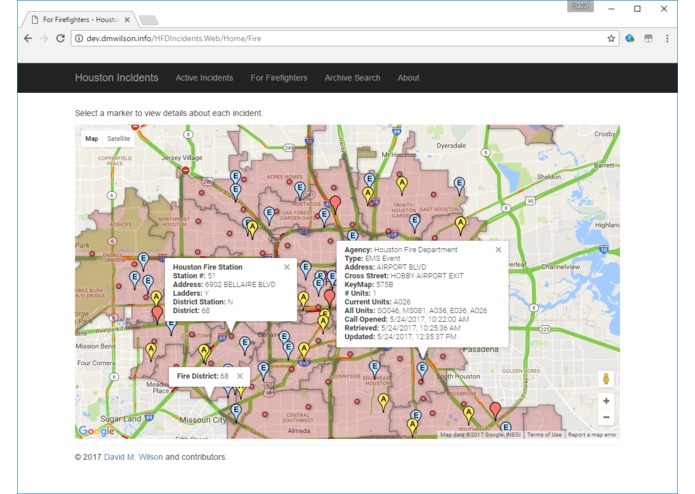Select the Map view type
The image size is (695, 494).
click(x=92, y=139)
